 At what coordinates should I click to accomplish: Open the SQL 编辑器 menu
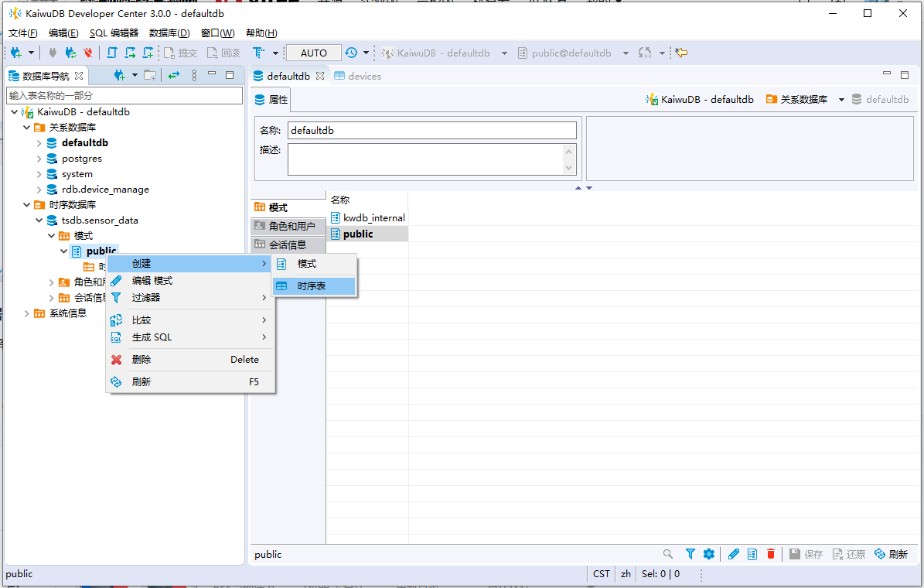[x=114, y=33]
